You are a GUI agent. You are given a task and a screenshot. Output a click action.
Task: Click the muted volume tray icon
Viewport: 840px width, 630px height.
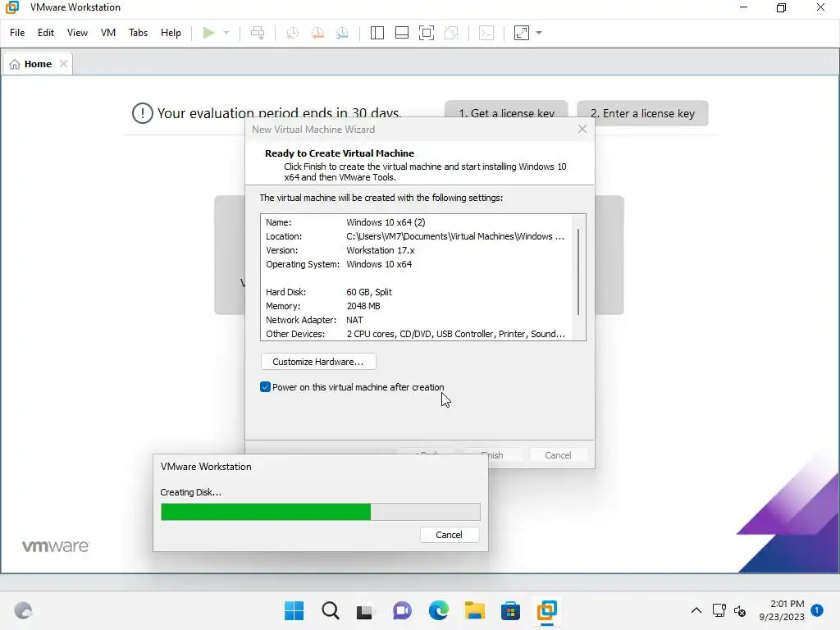click(740, 610)
